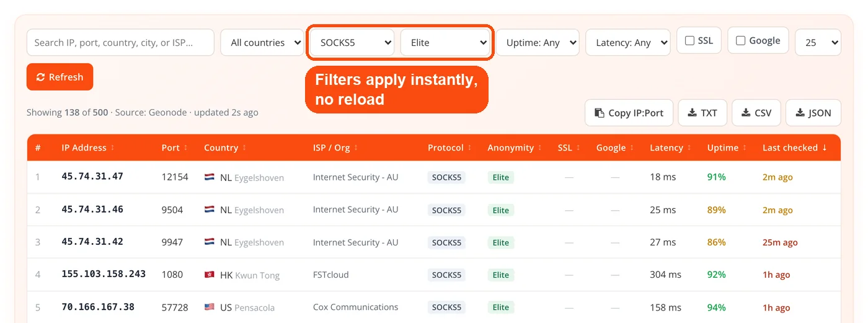Sort table by IP Address column
The width and height of the screenshot is (868, 323).
pos(84,148)
